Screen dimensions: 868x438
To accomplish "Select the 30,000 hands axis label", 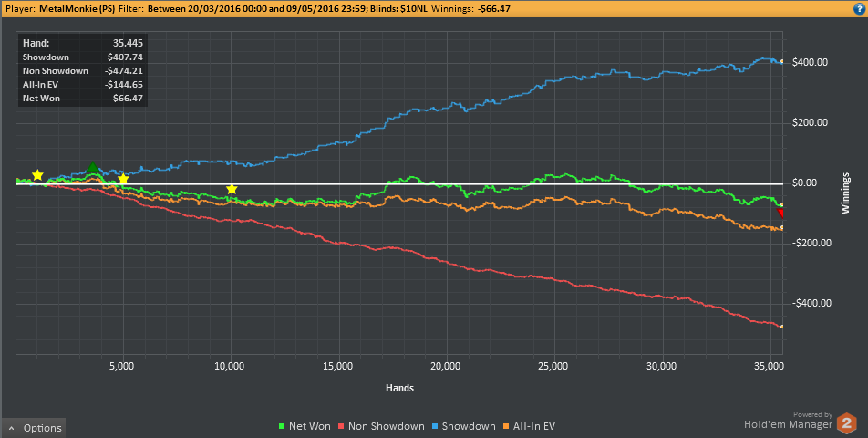I will coord(662,367).
